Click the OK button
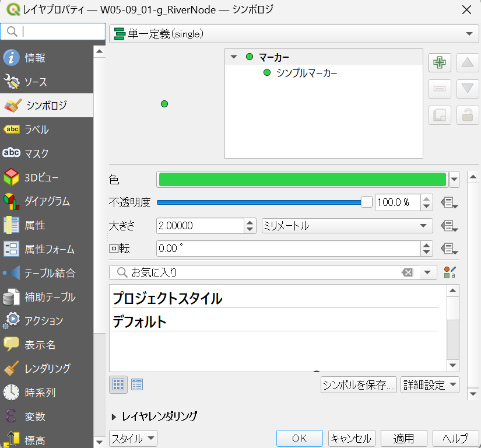 (x=300, y=439)
